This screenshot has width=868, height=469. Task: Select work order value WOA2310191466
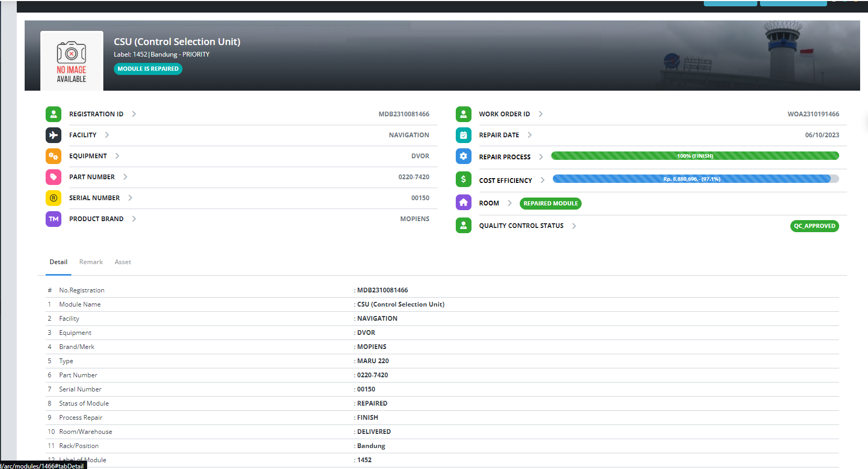(813, 114)
